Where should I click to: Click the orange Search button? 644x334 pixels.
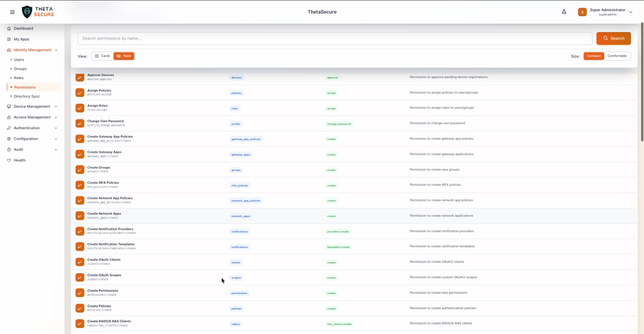tap(613, 38)
